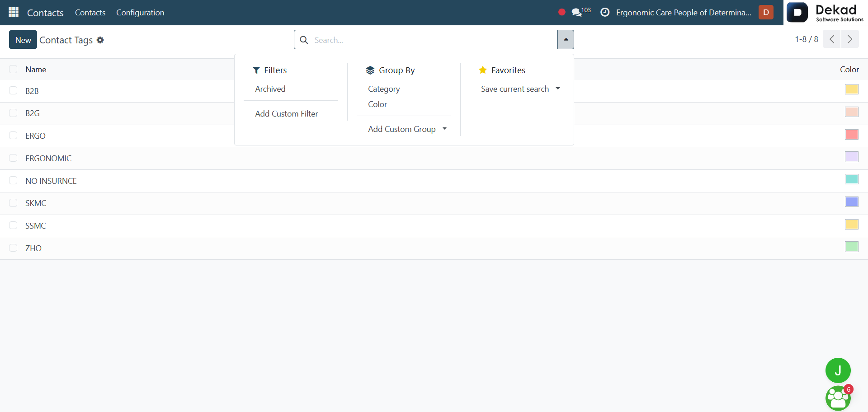Viewport: 868px width, 412px height.
Task: Expand Add Custom Group dropdown
Action: point(407,129)
